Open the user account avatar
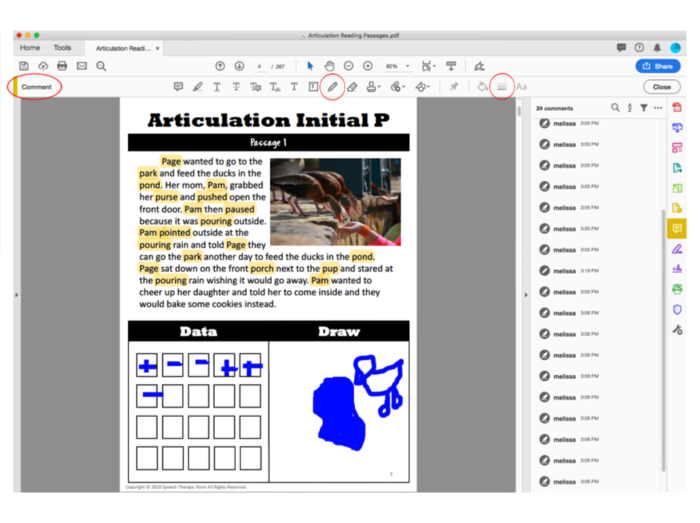This screenshot has width=700, height=523. pos(675,47)
